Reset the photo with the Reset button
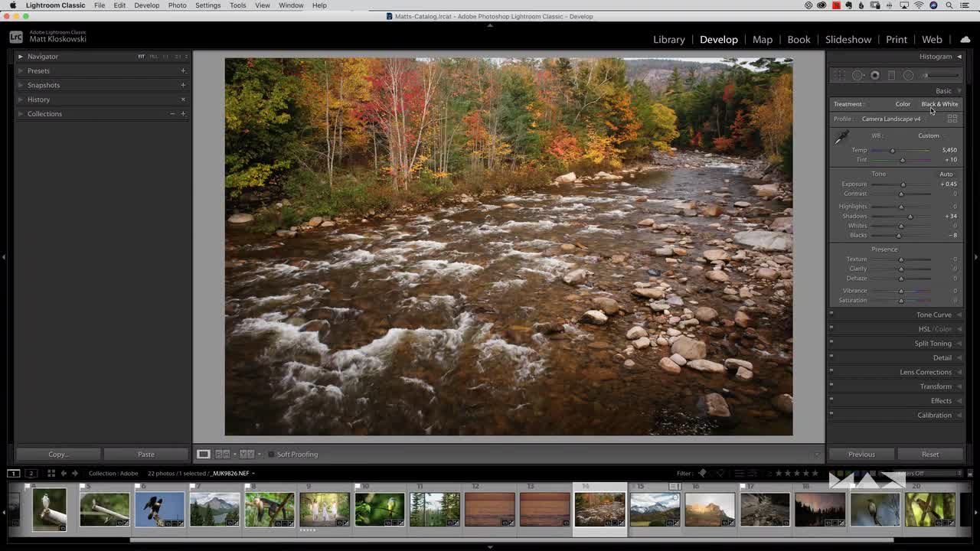 coord(930,455)
